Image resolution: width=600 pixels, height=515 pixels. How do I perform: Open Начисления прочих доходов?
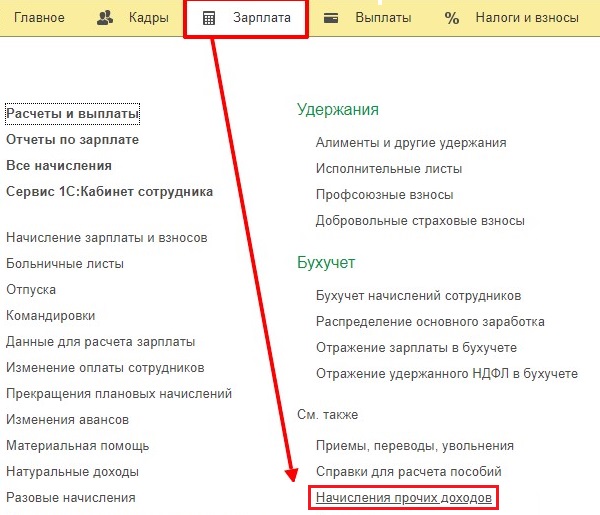point(404,498)
